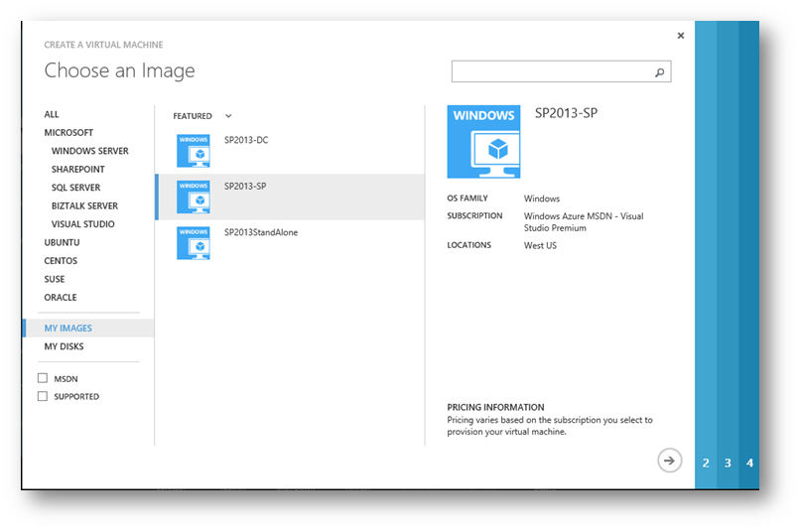The width and height of the screenshot is (801, 532).
Task: Select the CentOS category
Action: pyautogui.click(x=61, y=261)
